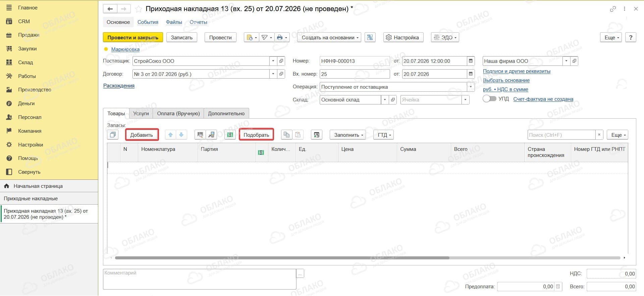The width and height of the screenshot is (644, 296).
Task: Click Провести и закрыть button
Action: pyautogui.click(x=133, y=37)
